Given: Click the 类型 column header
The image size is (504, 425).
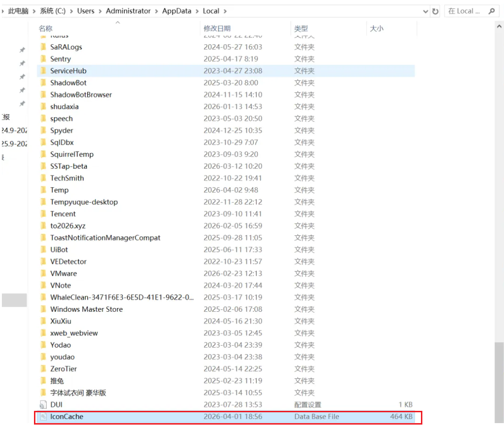Looking at the screenshot, I should [x=301, y=29].
